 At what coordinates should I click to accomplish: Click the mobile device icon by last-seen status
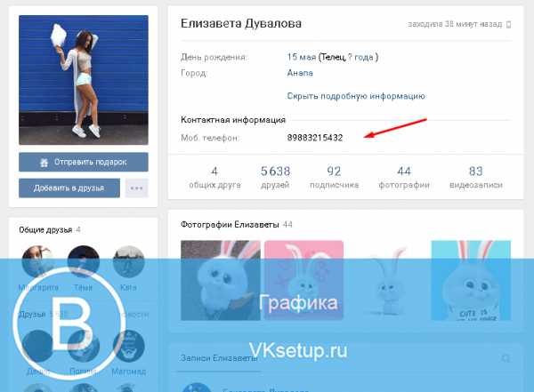point(508,25)
